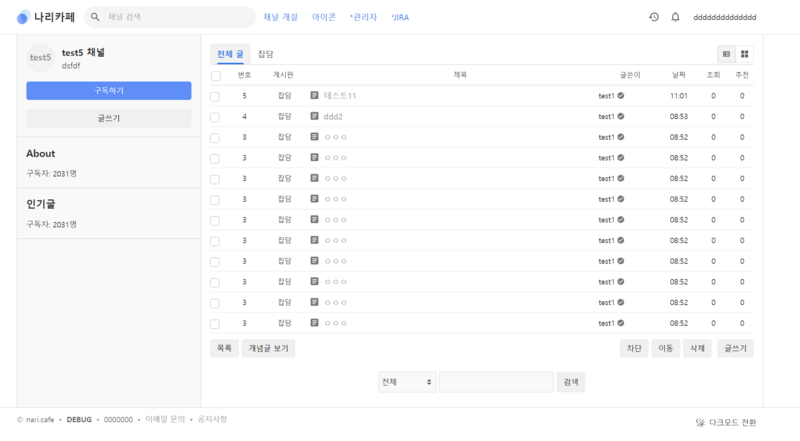Screen dimensions: 800x441
Task: Focus the 채널 검색 search field
Action: [x=170, y=17]
